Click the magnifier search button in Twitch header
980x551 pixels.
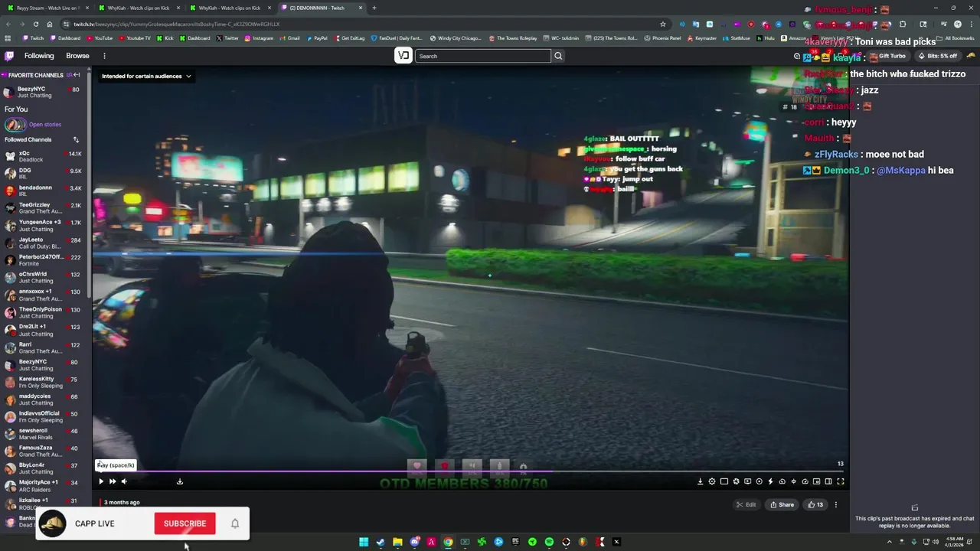pyautogui.click(x=558, y=56)
